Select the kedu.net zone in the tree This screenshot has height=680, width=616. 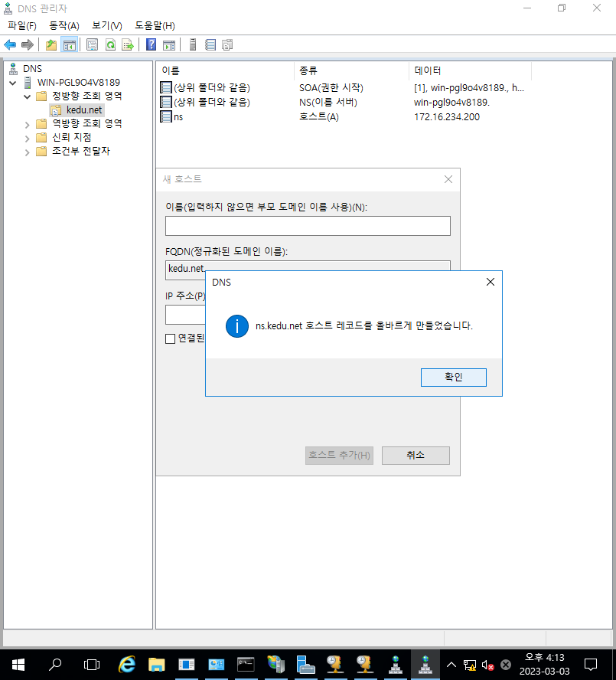(84, 110)
